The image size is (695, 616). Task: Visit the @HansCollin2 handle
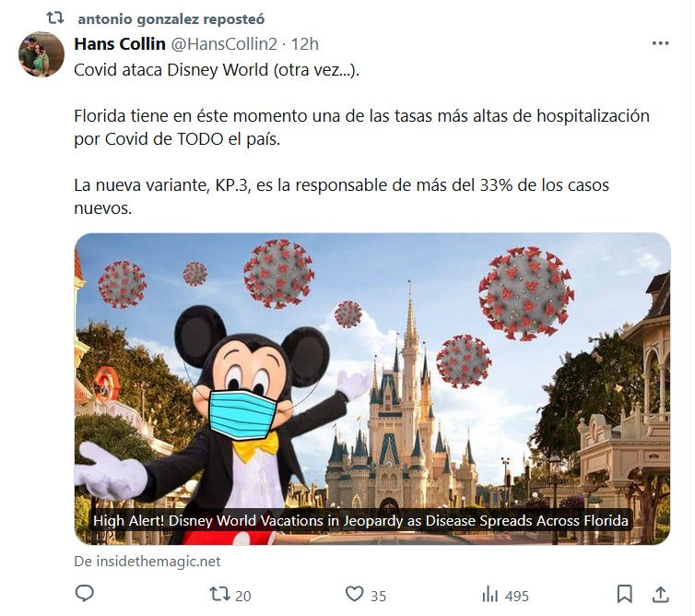(224, 44)
